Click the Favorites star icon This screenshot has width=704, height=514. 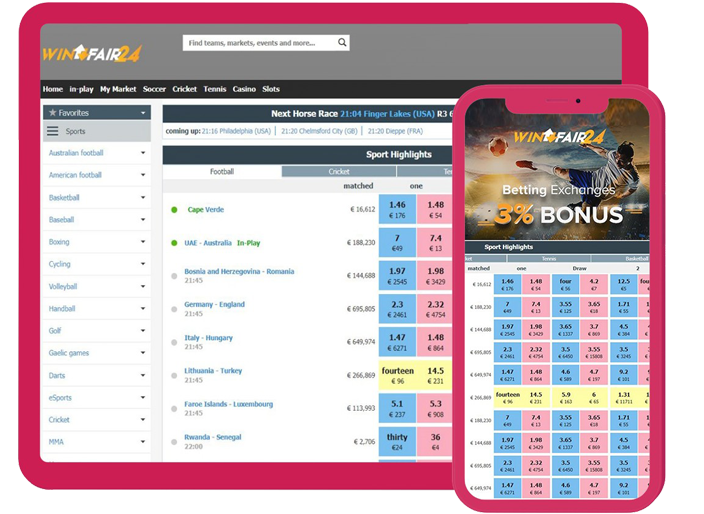pos(53,113)
